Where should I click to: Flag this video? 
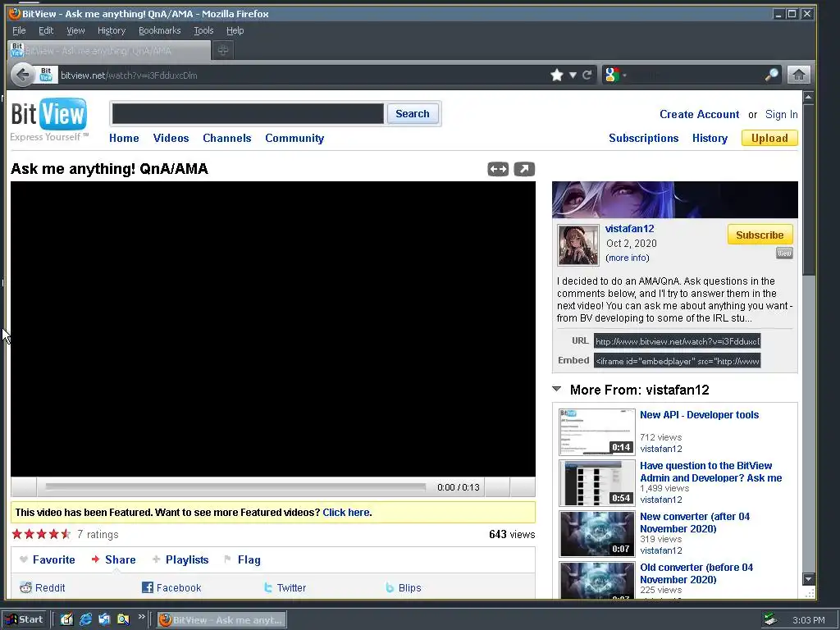[242, 559]
